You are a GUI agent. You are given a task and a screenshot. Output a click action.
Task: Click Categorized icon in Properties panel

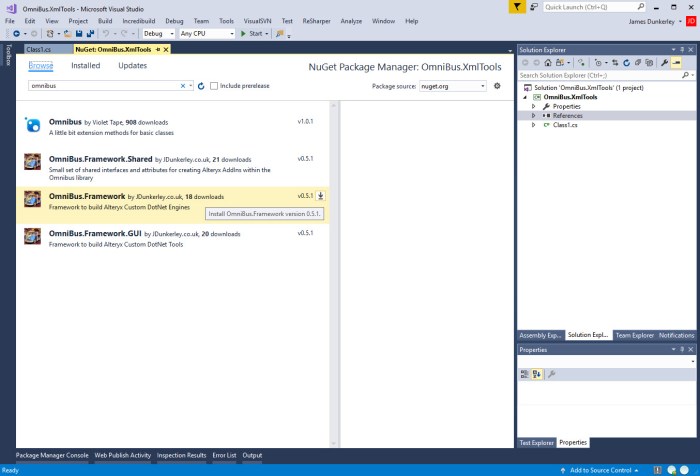click(x=525, y=374)
